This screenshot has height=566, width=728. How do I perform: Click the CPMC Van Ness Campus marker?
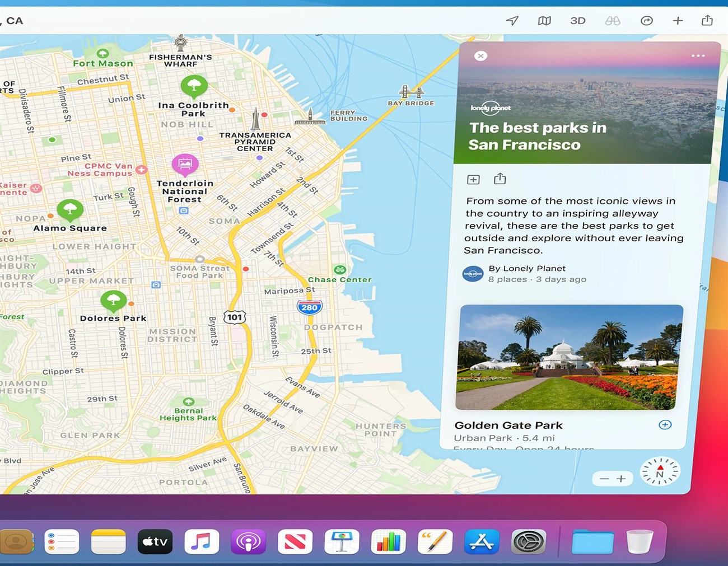(141, 170)
